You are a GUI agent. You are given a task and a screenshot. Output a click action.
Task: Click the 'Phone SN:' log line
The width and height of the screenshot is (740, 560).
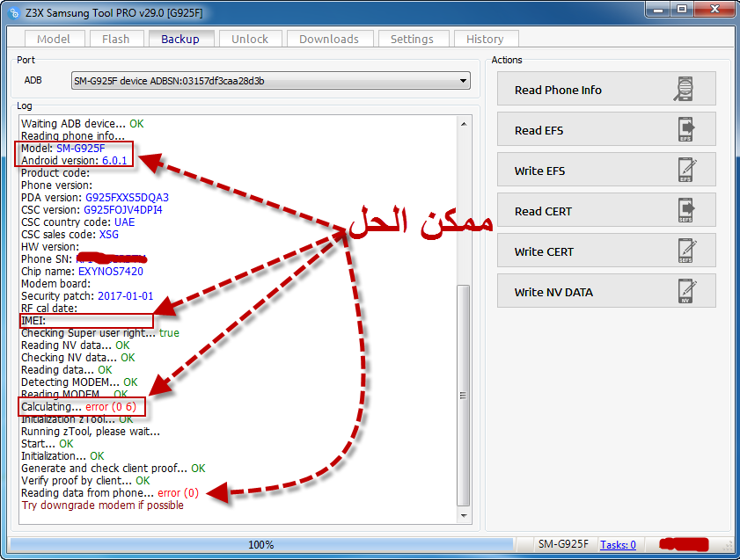tap(84, 258)
